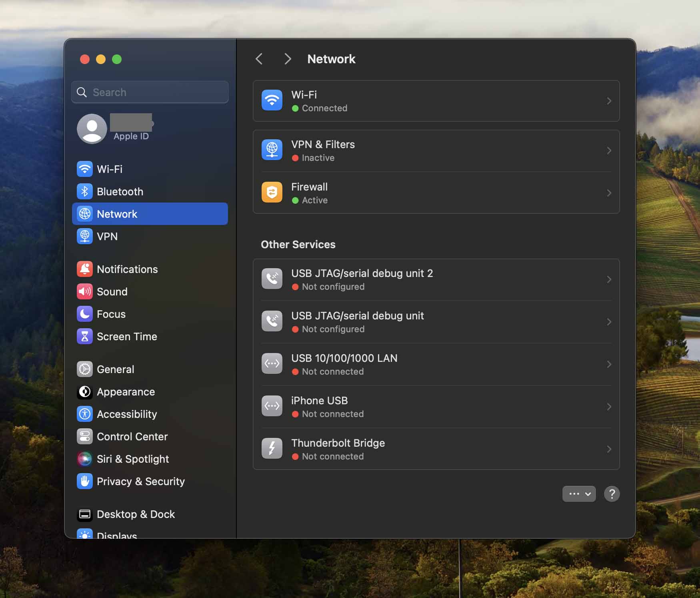Screen dimensions: 700x598
Task: Click the Siri & Spotlight icon
Action: 84,459
